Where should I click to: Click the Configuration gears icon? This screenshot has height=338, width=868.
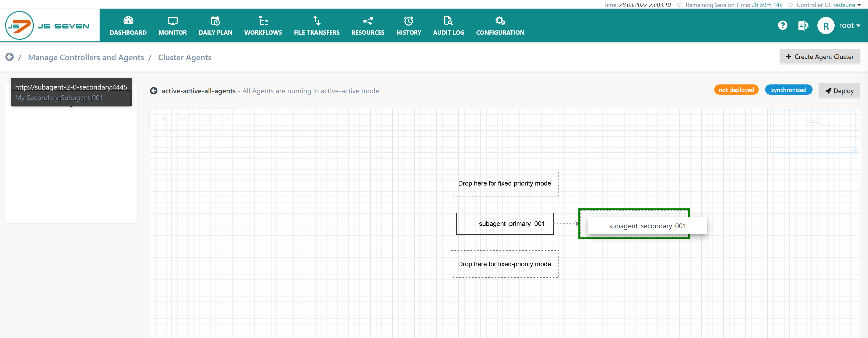click(x=500, y=20)
